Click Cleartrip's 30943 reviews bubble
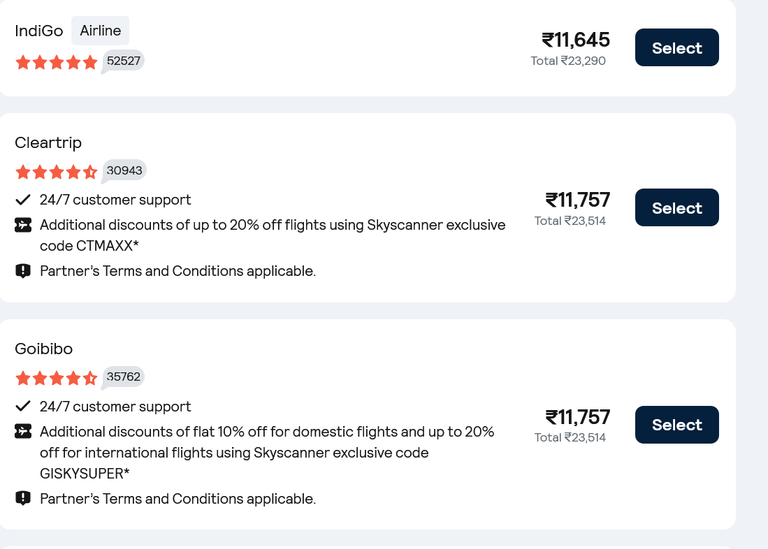768x549 pixels. click(x=124, y=171)
